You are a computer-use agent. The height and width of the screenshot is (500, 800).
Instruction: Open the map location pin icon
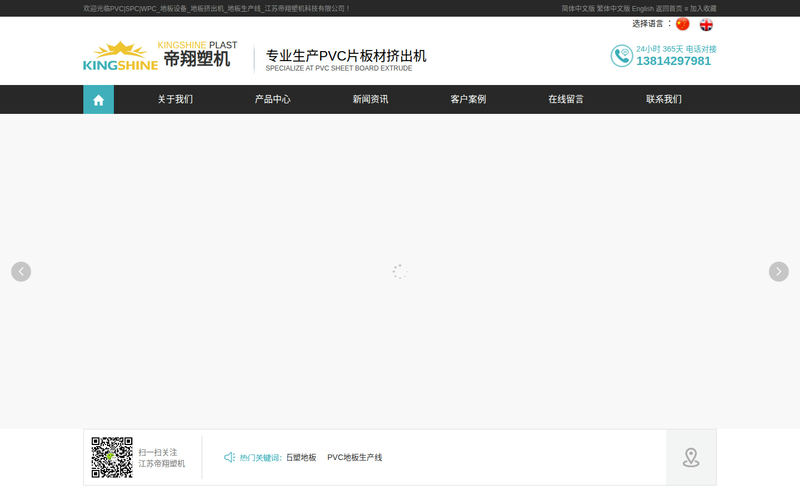(691, 457)
